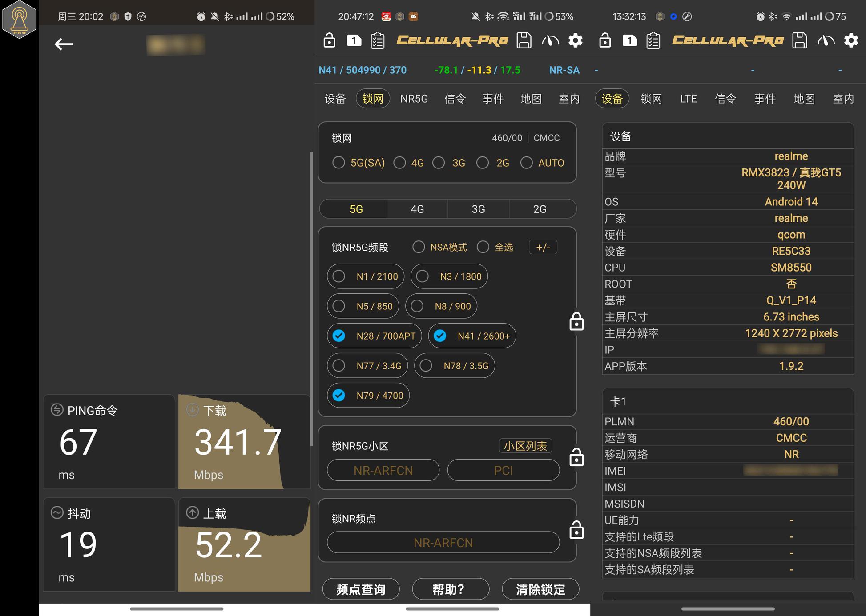Switch to the 4G band segment

coord(417,209)
